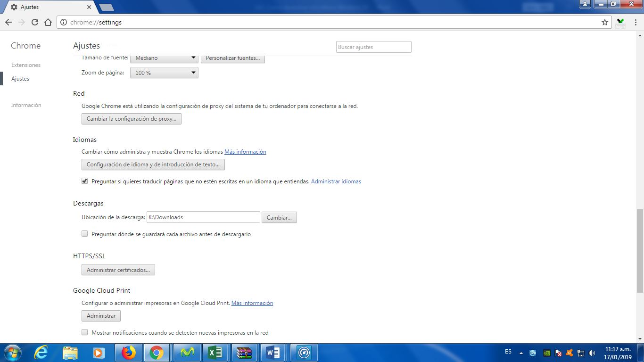The image size is (644, 362).
Task: Click the NVIDIA tray icon
Action: tap(546, 353)
